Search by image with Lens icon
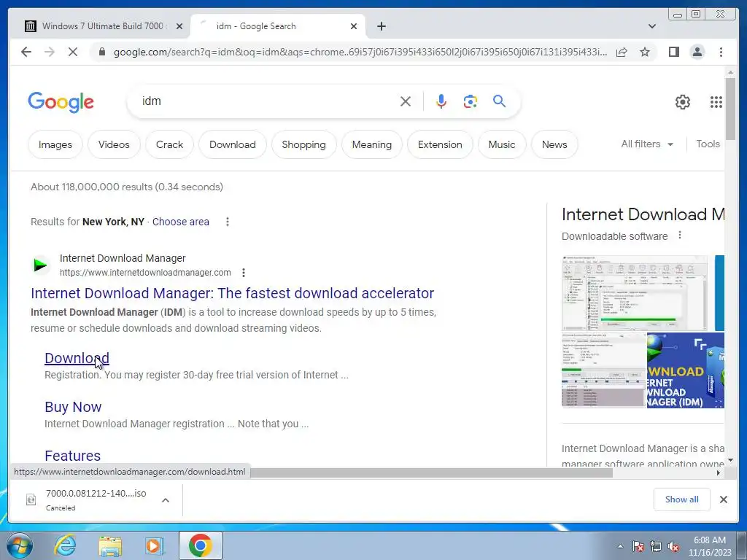Viewport: 747px width, 560px height. point(471,101)
